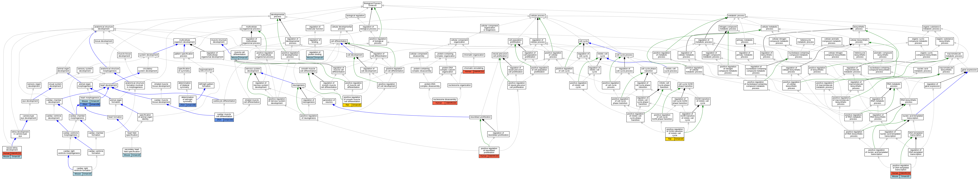The width and height of the screenshot is (980, 180).
Task: Click 'specification of animal organ identity' node
Action: (145, 117)
